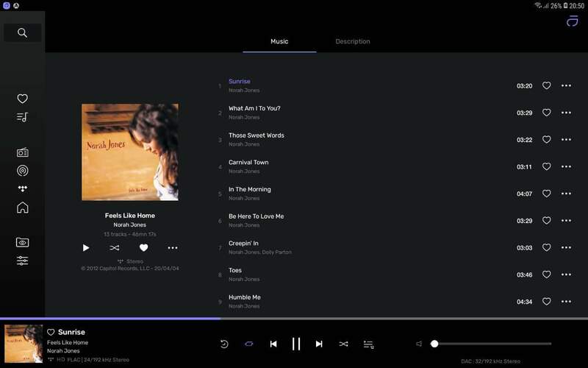Pause playback of Sunrise
Viewport: 588px width, 368px height.
click(296, 344)
